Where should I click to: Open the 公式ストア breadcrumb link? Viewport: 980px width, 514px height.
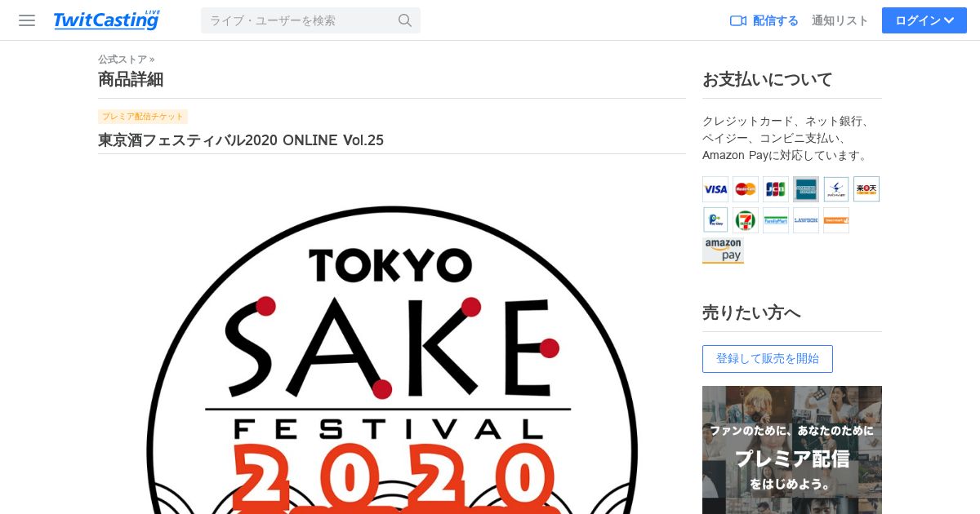click(122, 59)
